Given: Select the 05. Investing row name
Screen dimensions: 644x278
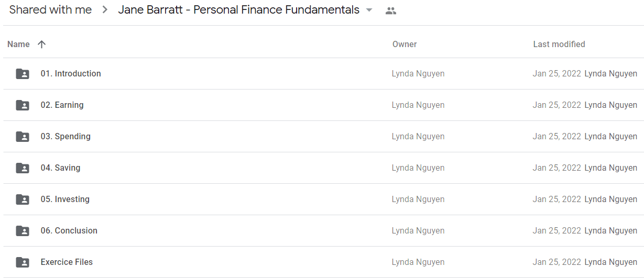Looking at the screenshot, I should click(x=65, y=199).
